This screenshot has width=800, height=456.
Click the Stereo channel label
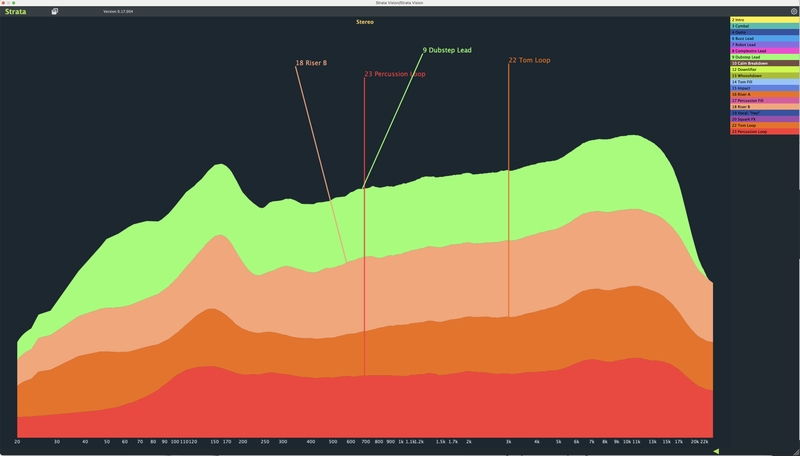[365, 21]
